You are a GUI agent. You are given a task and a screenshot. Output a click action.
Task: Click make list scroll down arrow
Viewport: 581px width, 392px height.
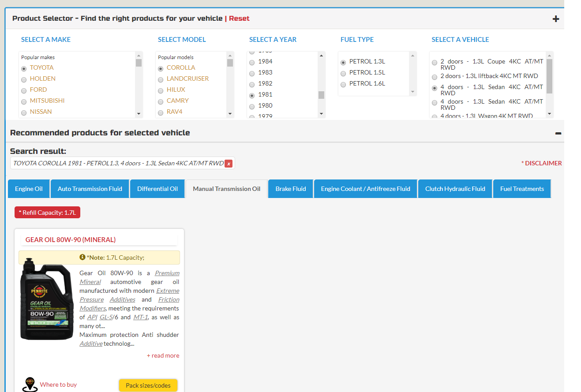click(x=139, y=114)
